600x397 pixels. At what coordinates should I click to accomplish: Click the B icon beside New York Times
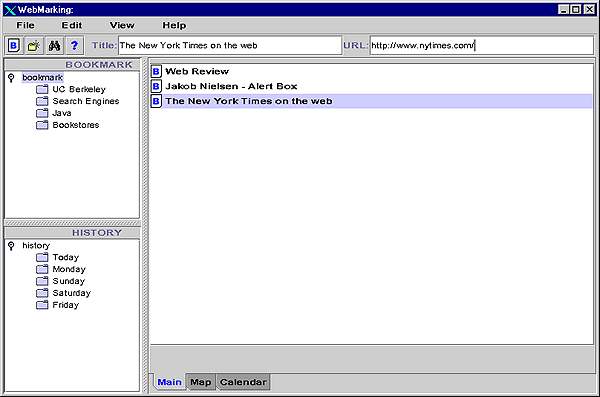[x=156, y=101]
